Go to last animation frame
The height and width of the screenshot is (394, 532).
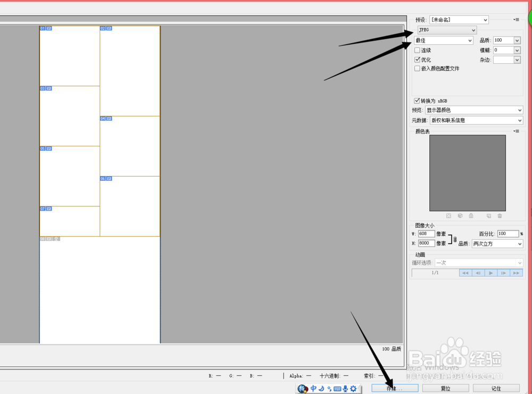click(x=517, y=273)
